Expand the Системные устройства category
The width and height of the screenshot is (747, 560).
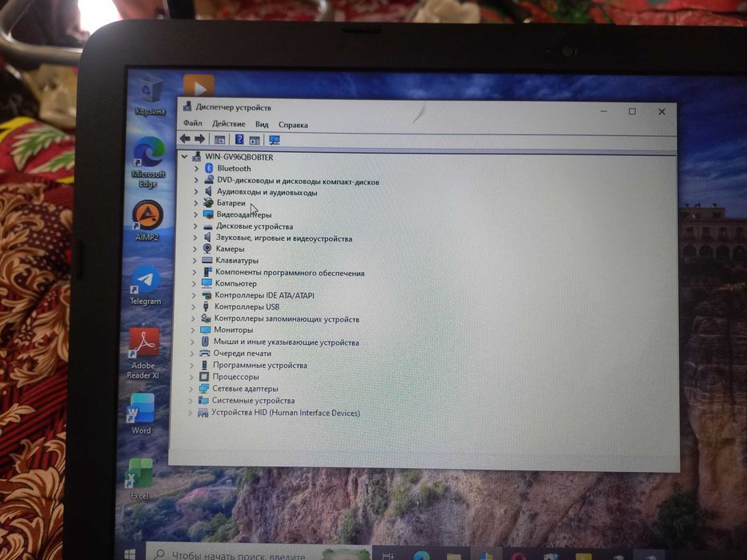click(x=191, y=401)
